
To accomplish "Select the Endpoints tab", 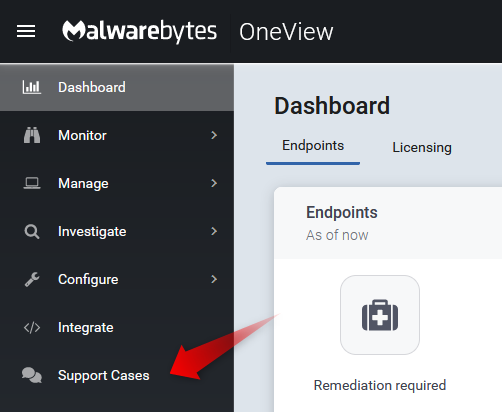I will click(x=313, y=146).
